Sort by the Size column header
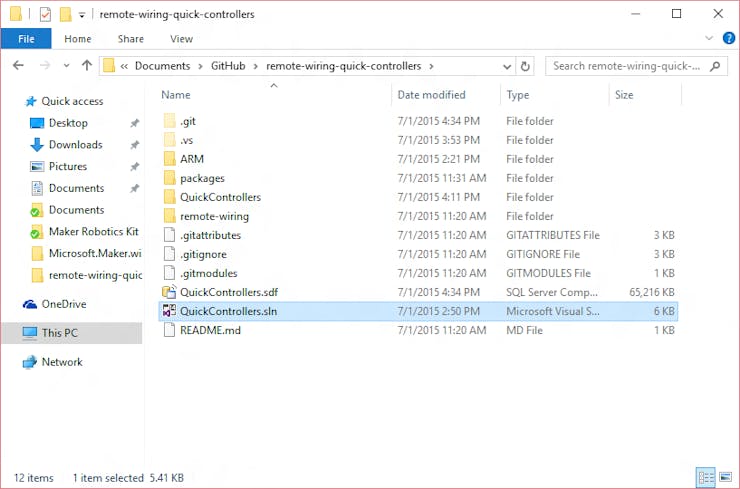 (x=624, y=95)
